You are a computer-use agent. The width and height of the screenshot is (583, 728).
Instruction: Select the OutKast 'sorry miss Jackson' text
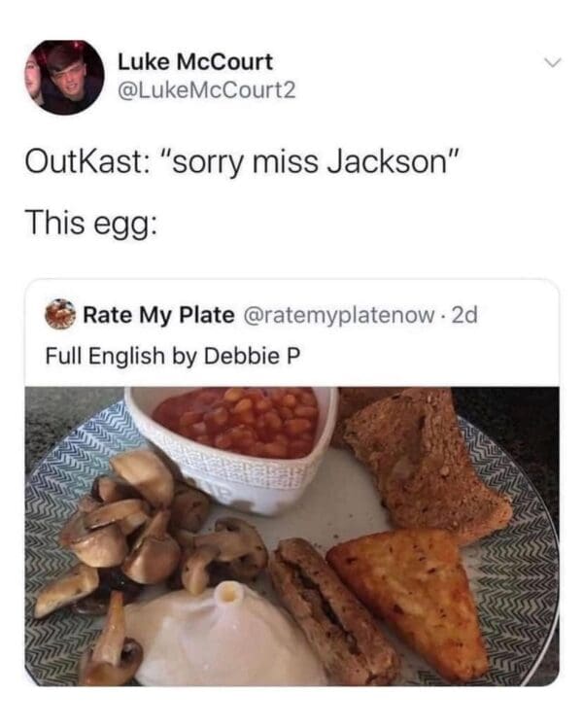[242, 162]
